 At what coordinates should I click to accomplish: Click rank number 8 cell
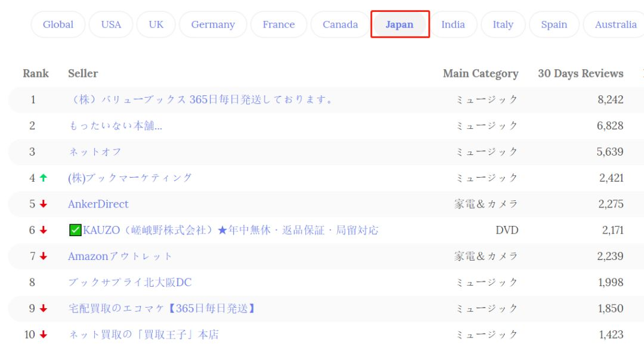(32, 283)
